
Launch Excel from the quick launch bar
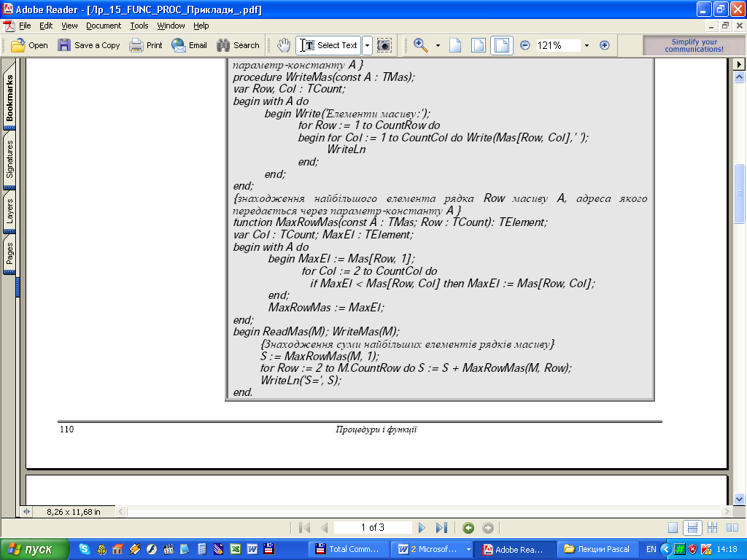tap(236, 549)
